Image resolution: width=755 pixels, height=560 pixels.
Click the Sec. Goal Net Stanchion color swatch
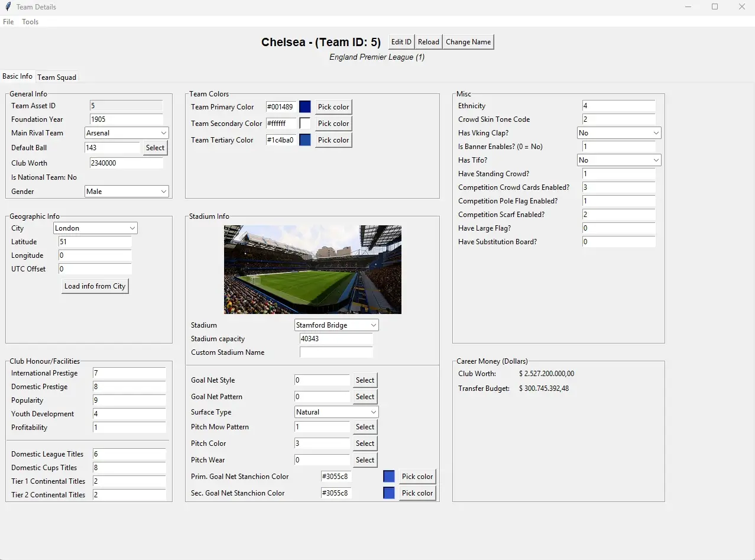click(x=389, y=493)
